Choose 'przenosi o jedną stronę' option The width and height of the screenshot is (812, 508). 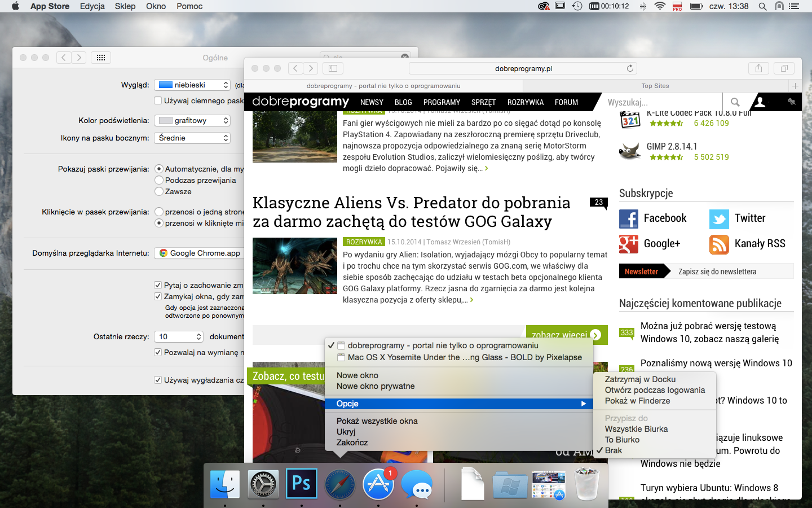(159, 212)
